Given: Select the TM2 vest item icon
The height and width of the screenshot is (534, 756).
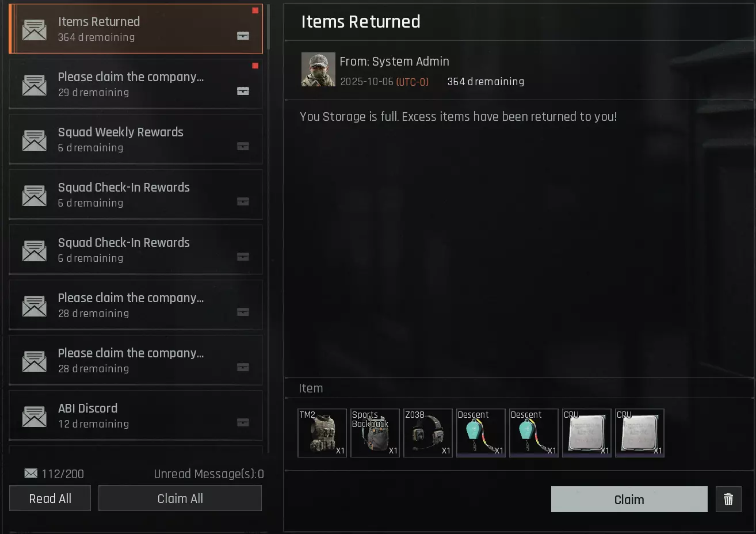Looking at the screenshot, I should point(322,433).
